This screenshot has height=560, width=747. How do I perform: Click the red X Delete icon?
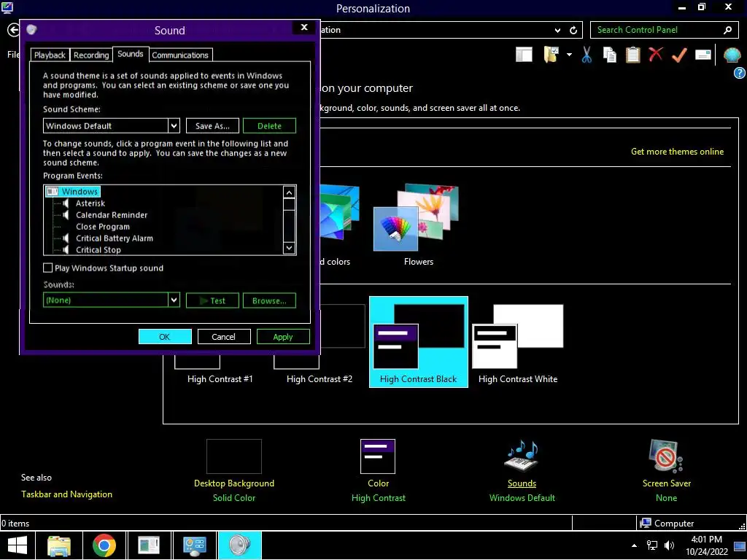[656, 54]
